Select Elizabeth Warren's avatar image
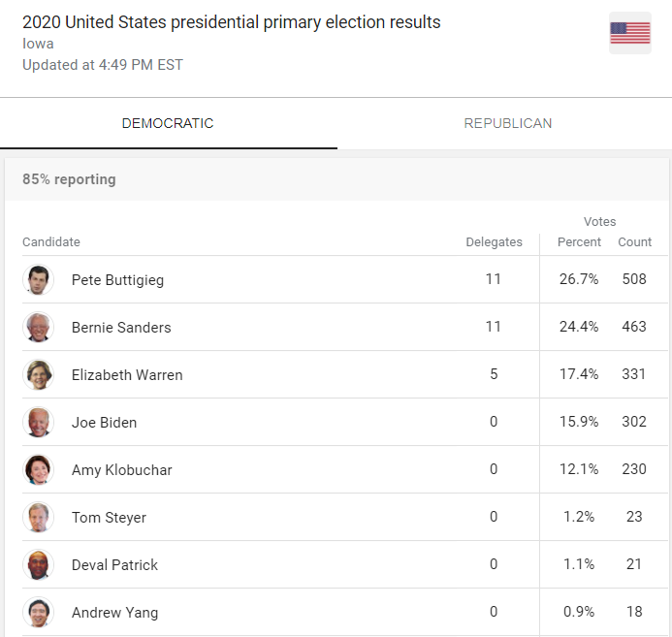 point(38,374)
